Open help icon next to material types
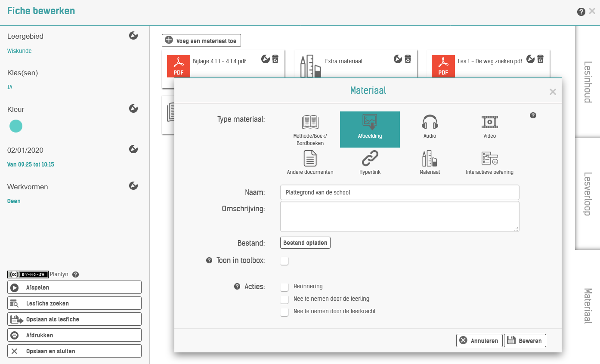 (533, 115)
